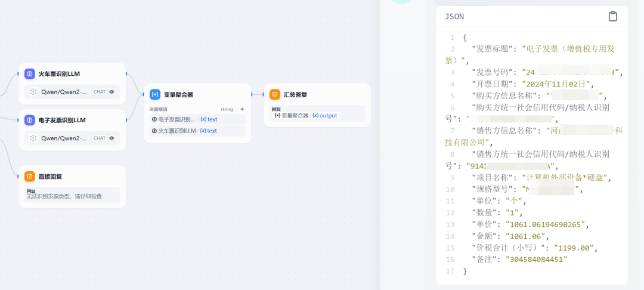Click the left input handle of 变量聚合器 node

click(143, 94)
